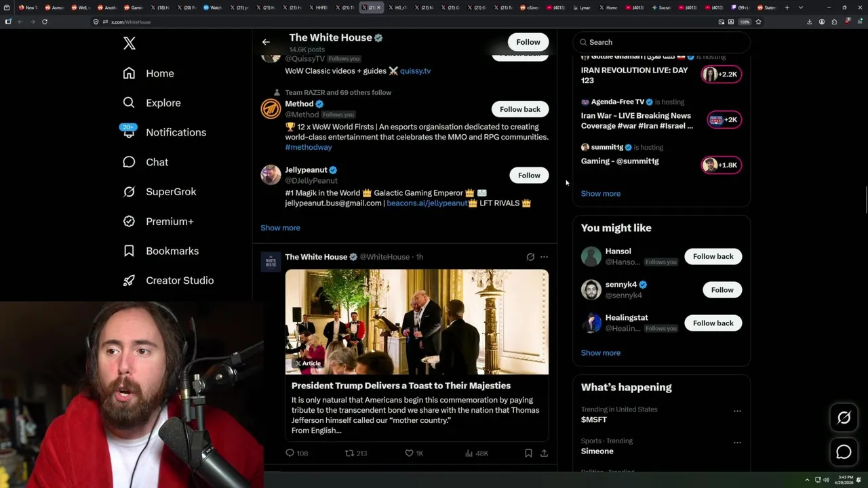
Task: Bookmark this page with star icon
Action: click(x=758, y=22)
